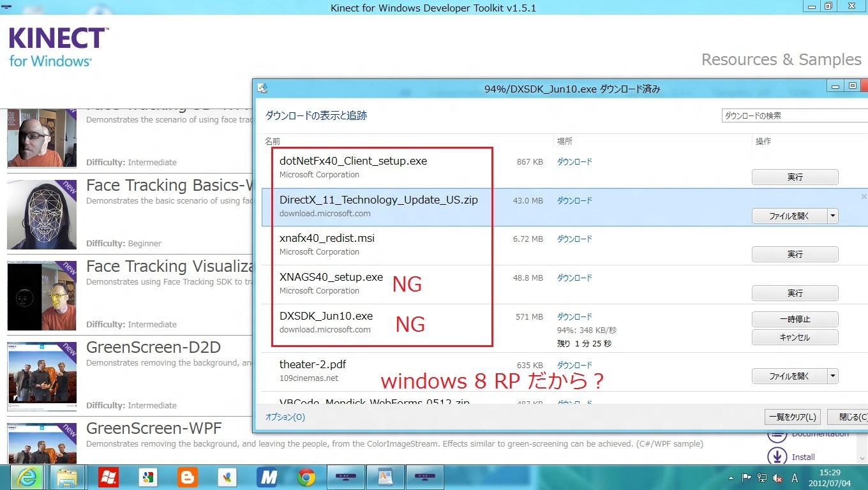Open the GreenScreen-D2D sample title
This screenshot has height=490, width=868.
click(153, 347)
